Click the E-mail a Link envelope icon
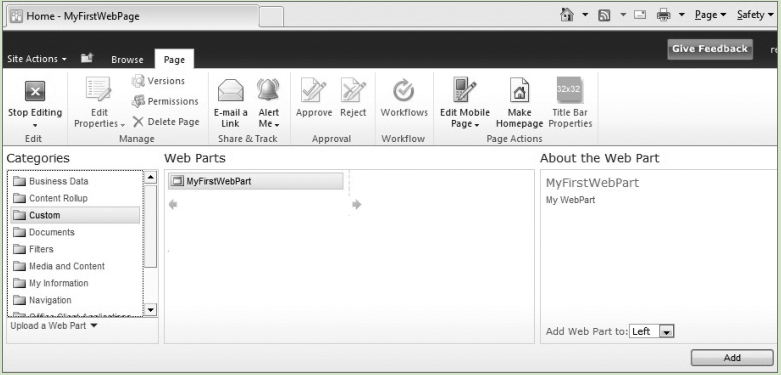Viewport: 781px width, 375px height. pyautogui.click(x=231, y=91)
